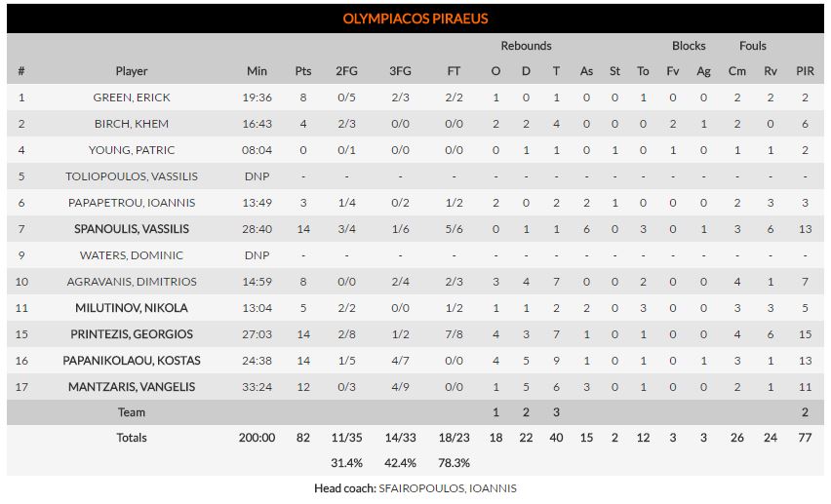Open Mantzaris, Vangelis player link

click(132, 387)
